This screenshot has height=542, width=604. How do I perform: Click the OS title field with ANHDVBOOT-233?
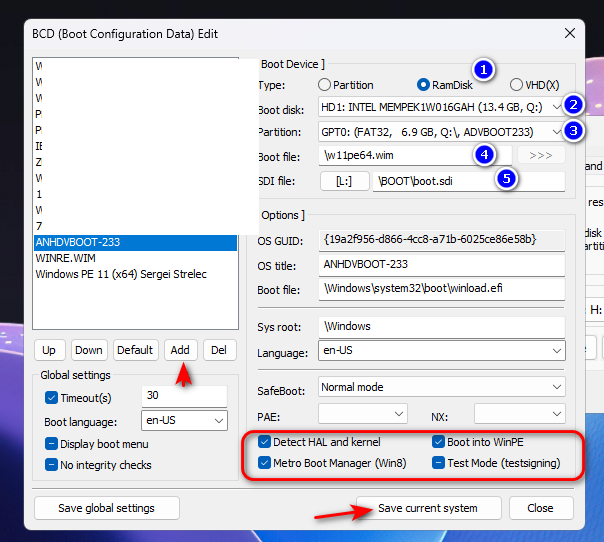(441, 265)
